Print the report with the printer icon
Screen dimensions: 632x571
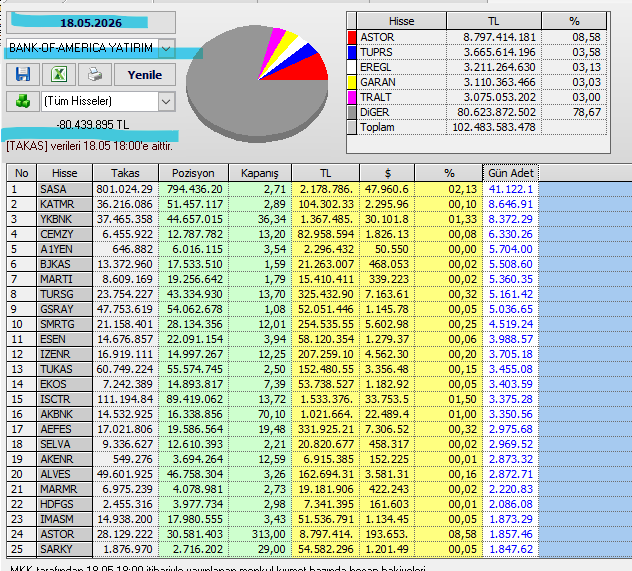coord(95,75)
